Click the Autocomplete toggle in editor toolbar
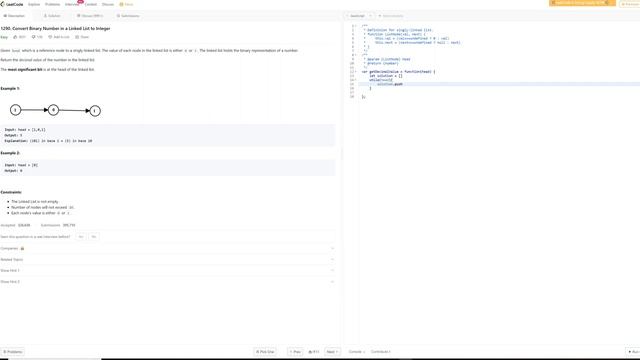This screenshot has height=360, width=640. pos(391,16)
